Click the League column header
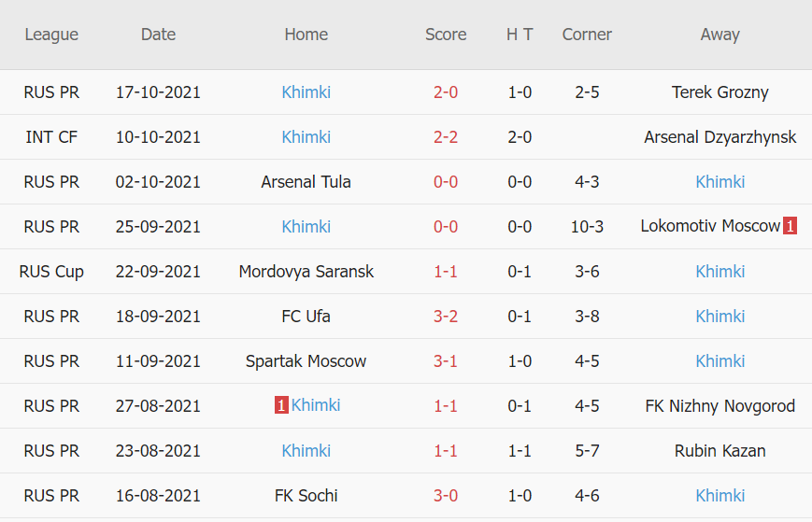Viewport: 812px width, 522px height. (x=51, y=35)
